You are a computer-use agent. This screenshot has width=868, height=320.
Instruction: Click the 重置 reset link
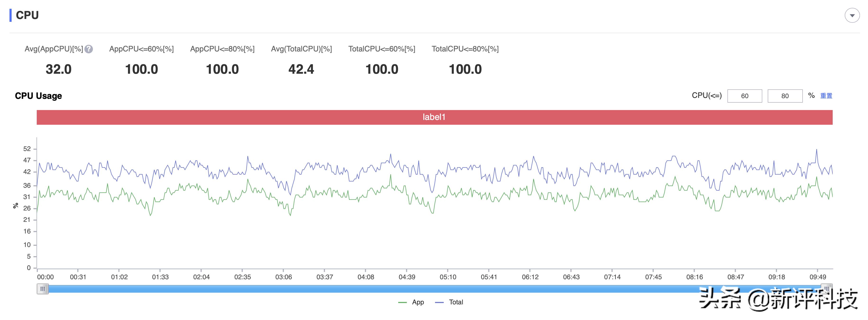[826, 96]
